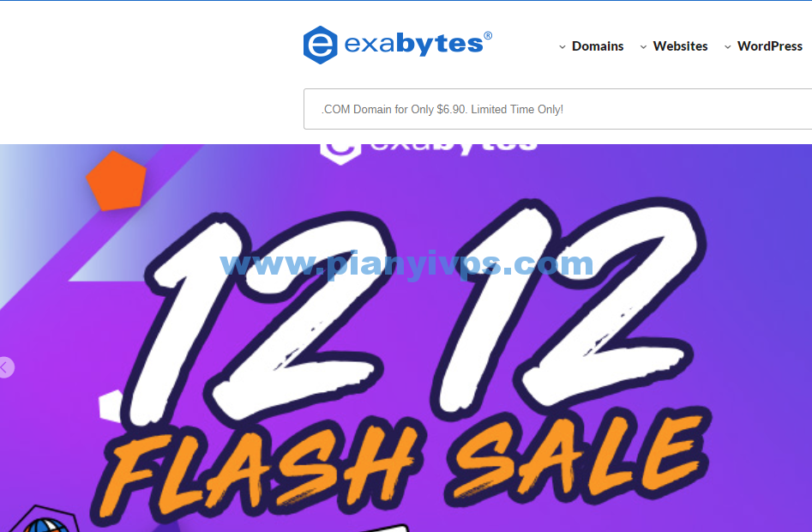Click the www.pianyivps.com watermark text
The height and width of the screenshot is (532, 812).
click(406, 264)
